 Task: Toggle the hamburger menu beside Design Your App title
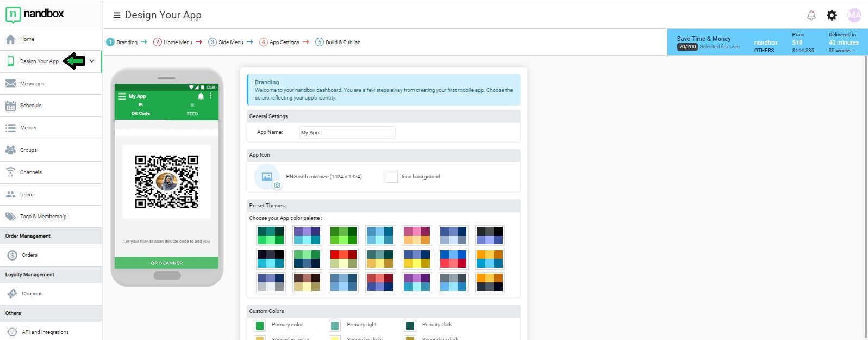coord(117,15)
